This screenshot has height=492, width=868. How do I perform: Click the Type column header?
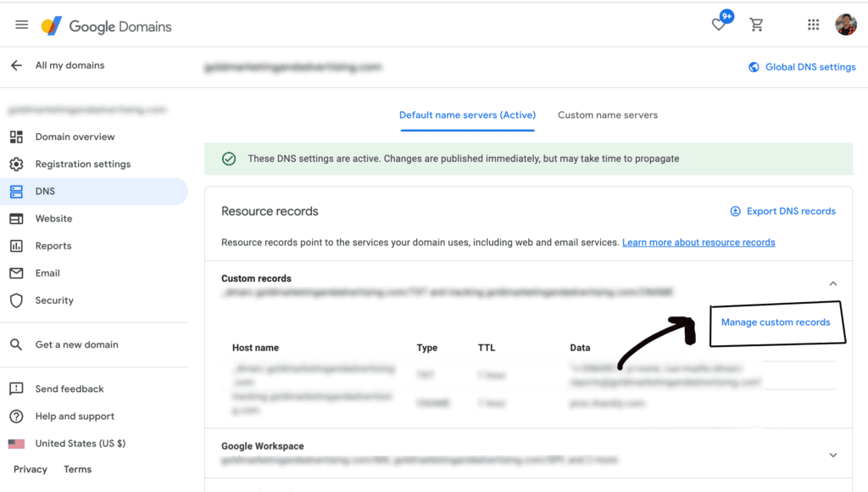click(427, 348)
